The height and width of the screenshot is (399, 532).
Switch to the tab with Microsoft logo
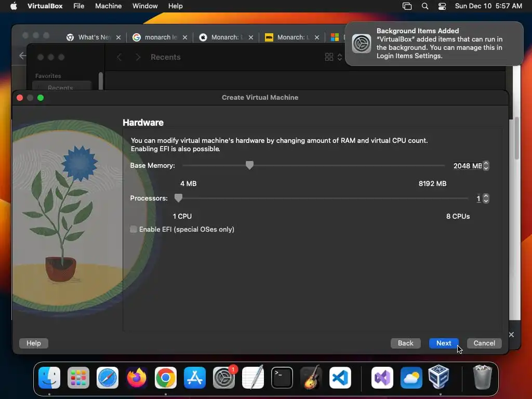click(x=335, y=37)
